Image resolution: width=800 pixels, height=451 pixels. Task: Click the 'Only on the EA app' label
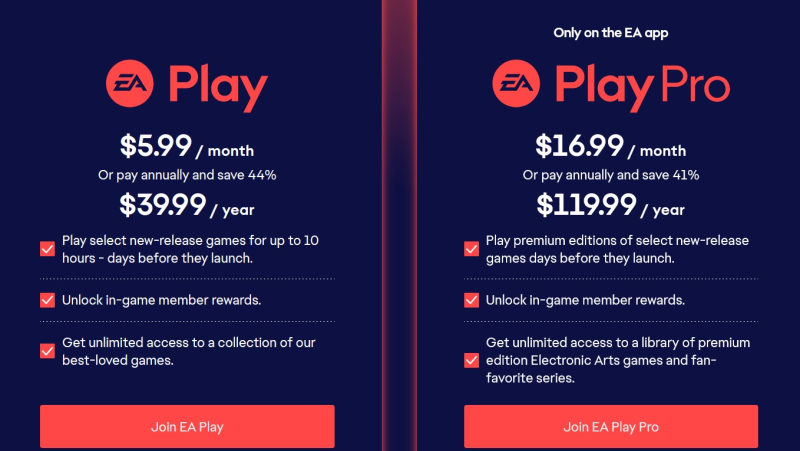pos(611,33)
